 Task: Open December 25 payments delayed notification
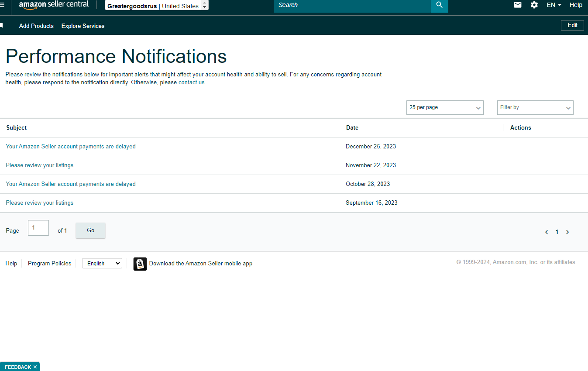click(x=71, y=147)
